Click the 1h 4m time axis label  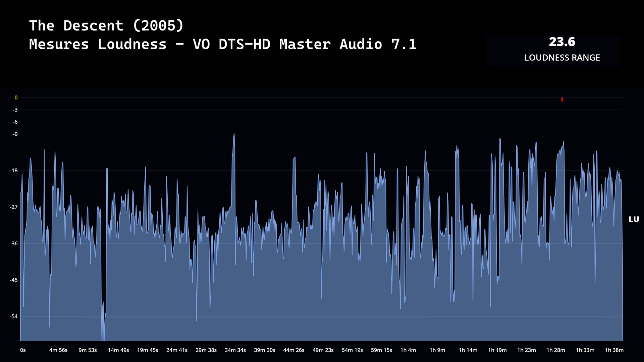pos(408,350)
